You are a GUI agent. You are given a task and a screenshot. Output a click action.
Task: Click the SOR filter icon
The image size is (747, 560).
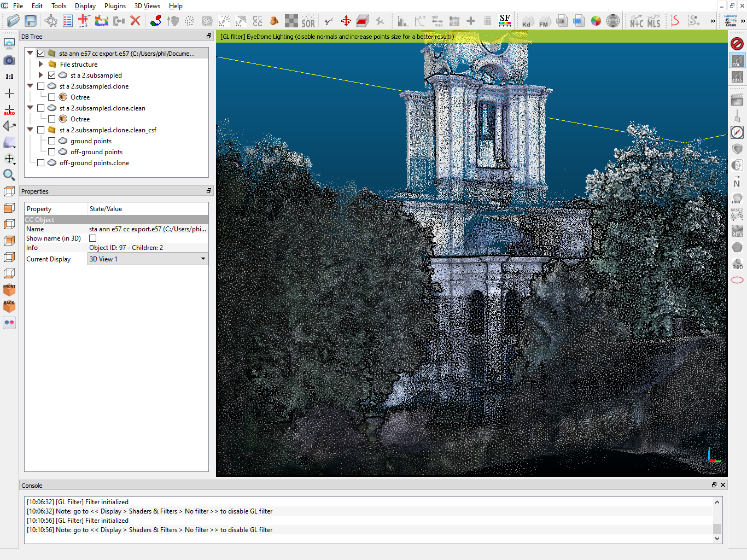click(x=308, y=21)
